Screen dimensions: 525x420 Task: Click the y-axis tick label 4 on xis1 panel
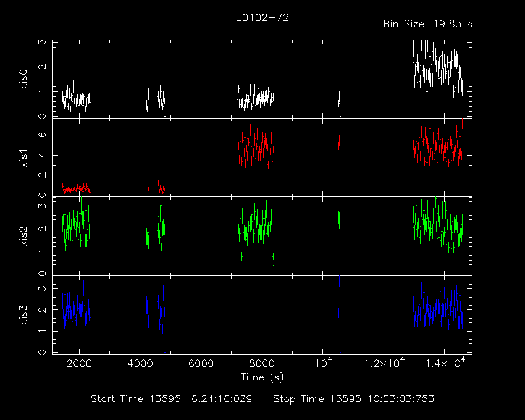click(x=43, y=155)
